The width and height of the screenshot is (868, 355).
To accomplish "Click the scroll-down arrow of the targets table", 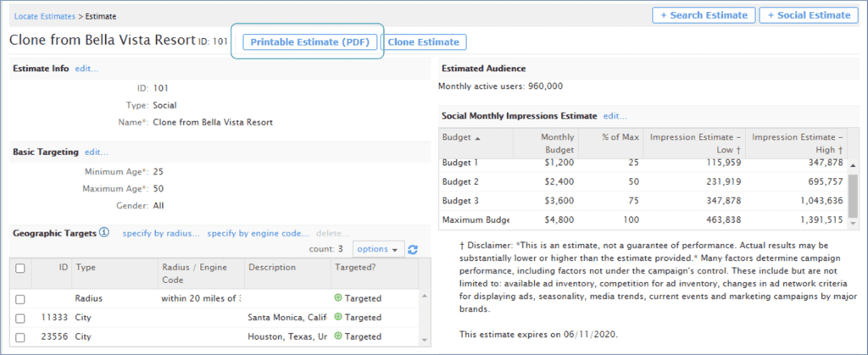I will click(x=424, y=340).
